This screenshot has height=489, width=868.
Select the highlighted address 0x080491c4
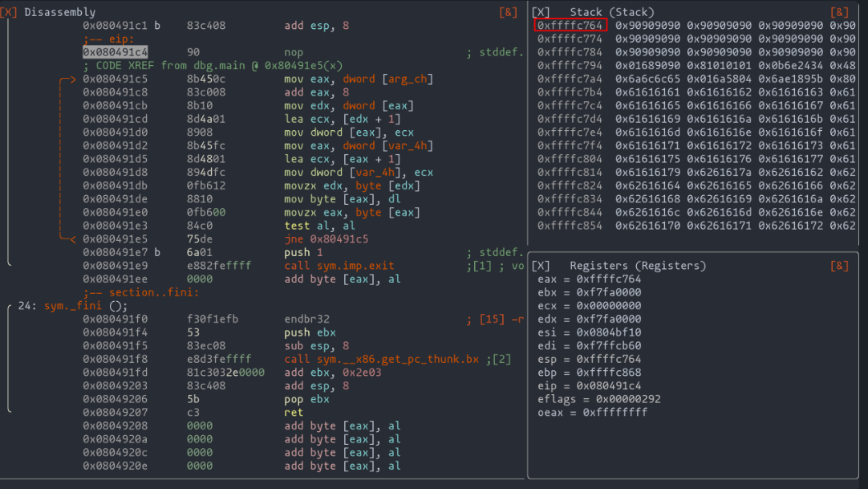(116, 52)
